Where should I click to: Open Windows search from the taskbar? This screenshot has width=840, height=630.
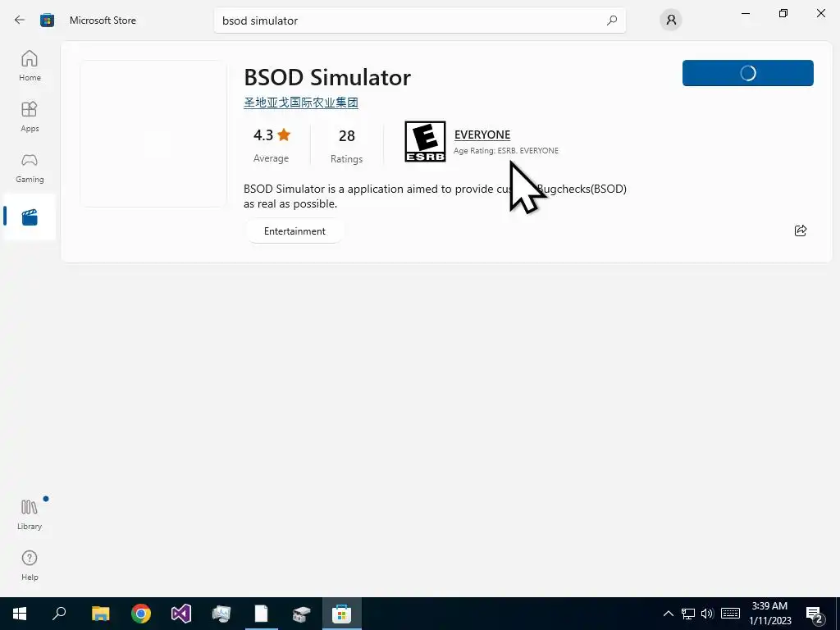click(59, 614)
